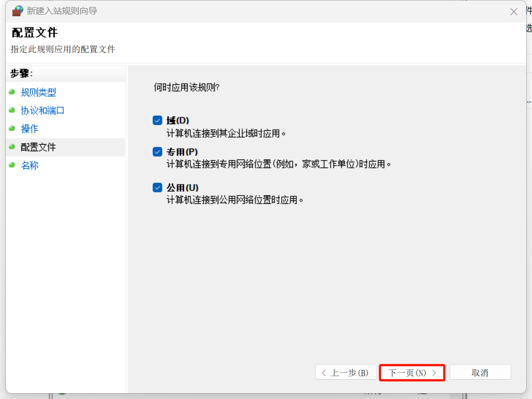
Task: Click green bullet next to 配置文件
Action: coord(12,147)
